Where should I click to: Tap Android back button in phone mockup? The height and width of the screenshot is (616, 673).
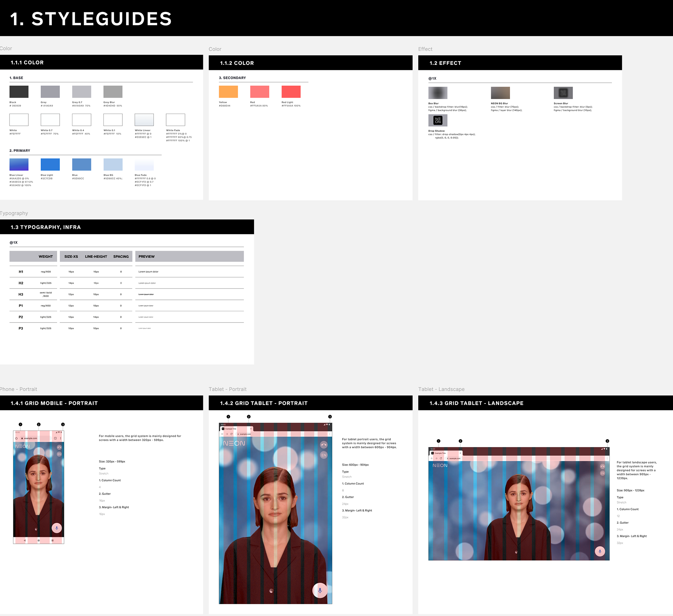tap(25, 541)
